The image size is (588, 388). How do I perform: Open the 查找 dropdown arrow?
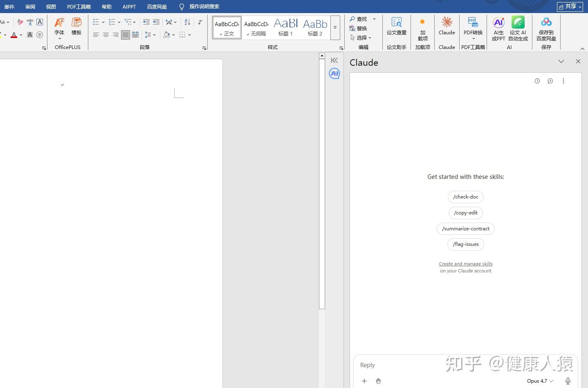coord(374,19)
